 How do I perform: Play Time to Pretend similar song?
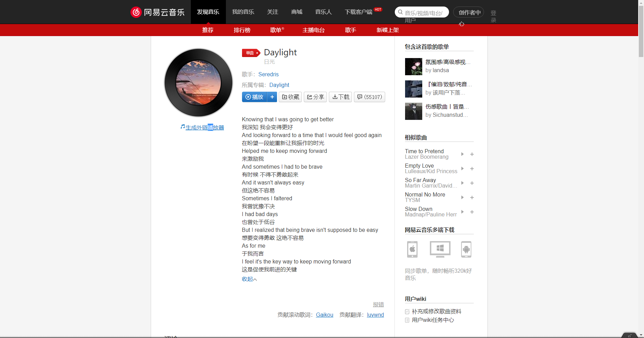pyautogui.click(x=462, y=154)
